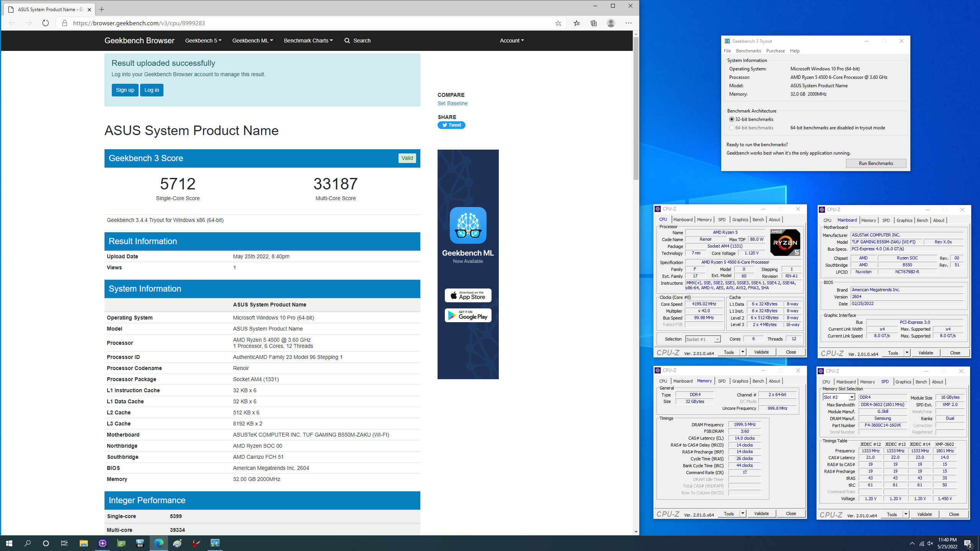Expand Tools arrow in CPU-Z Mainboard window
The width and height of the screenshot is (980, 551).
pyautogui.click(x=907, y=353)
